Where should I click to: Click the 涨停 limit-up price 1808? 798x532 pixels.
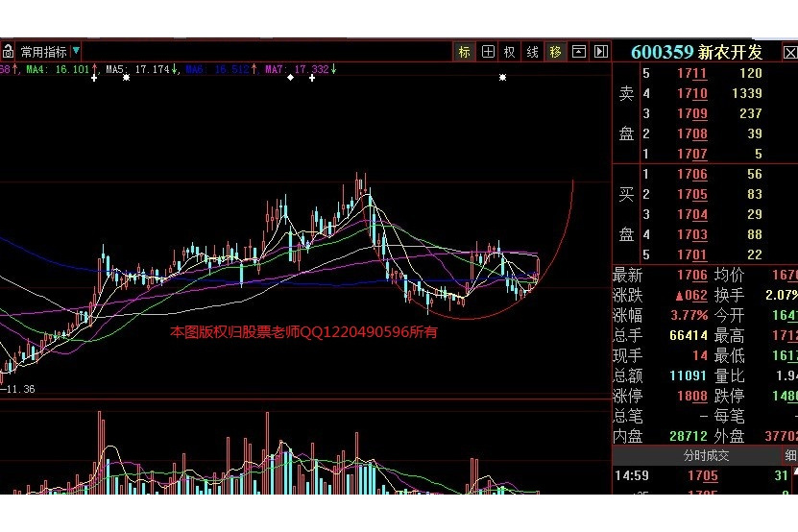(692, 396)
